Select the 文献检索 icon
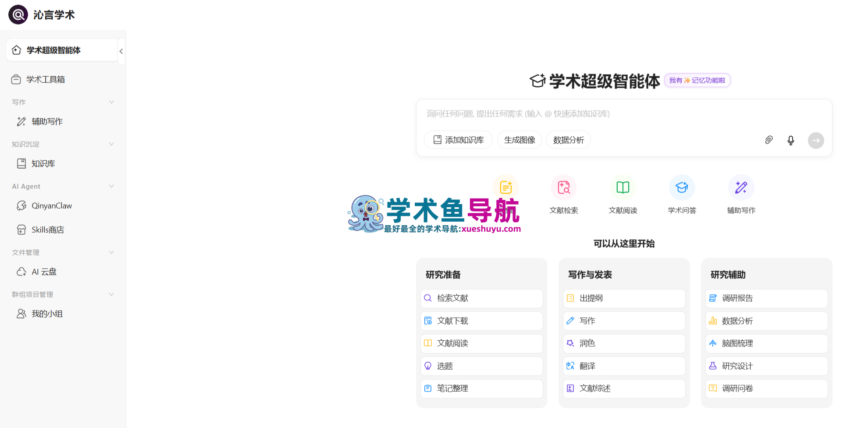This screenshot has width=868, height=428. pos(564,187)
